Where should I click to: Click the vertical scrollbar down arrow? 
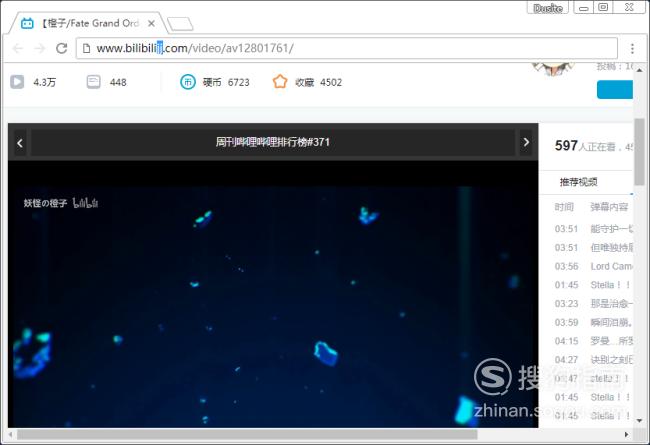point(640,421)
